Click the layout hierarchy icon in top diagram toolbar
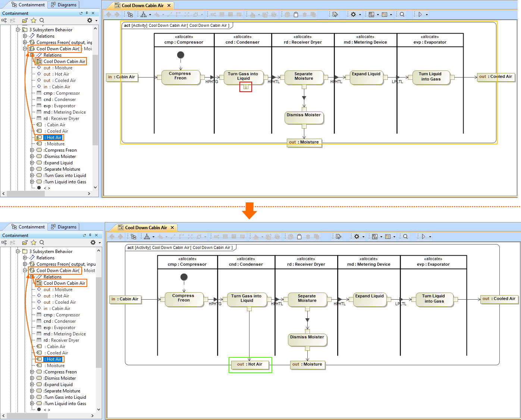 click(144, 15)
